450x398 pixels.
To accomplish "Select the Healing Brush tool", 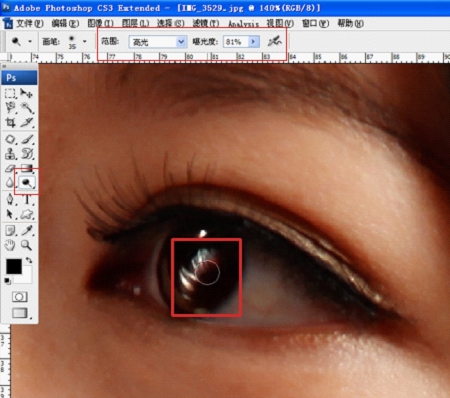I will click(10, 139).
